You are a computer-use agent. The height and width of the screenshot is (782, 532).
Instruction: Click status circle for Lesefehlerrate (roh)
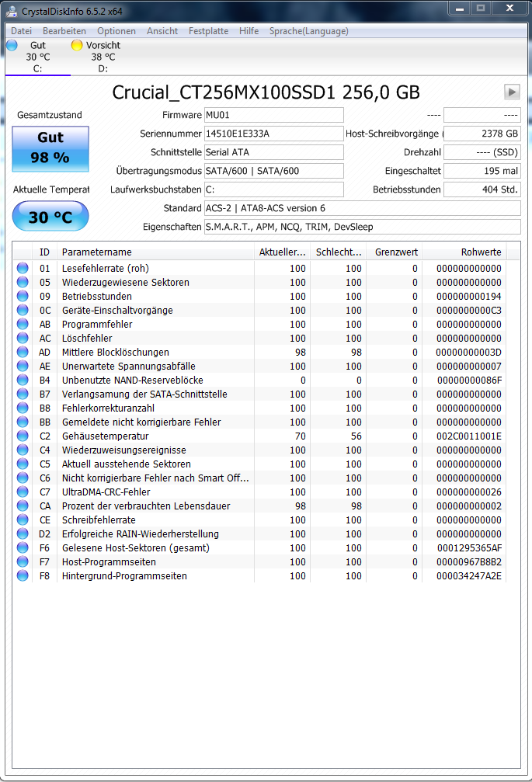point(23,268)
